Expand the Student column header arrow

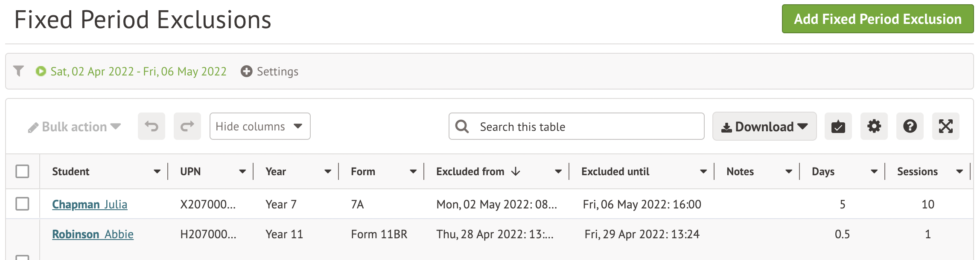pyautogui.click(x=157, y=171)
